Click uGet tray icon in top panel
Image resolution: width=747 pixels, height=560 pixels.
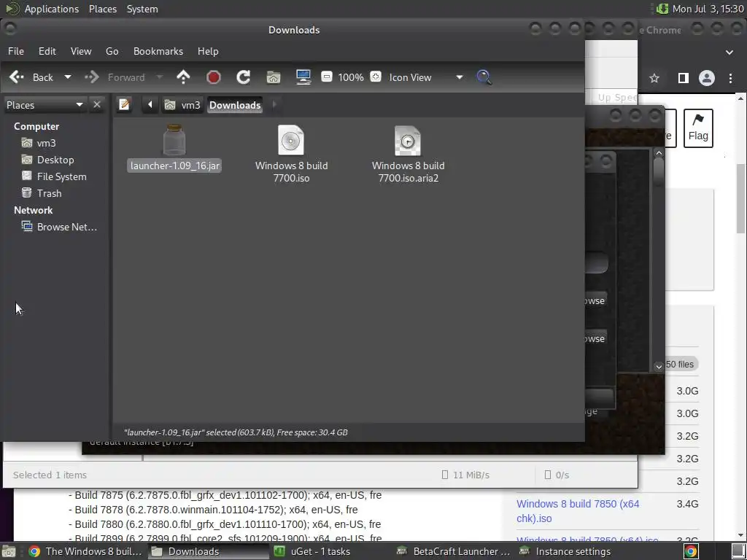tap(662, 9)
